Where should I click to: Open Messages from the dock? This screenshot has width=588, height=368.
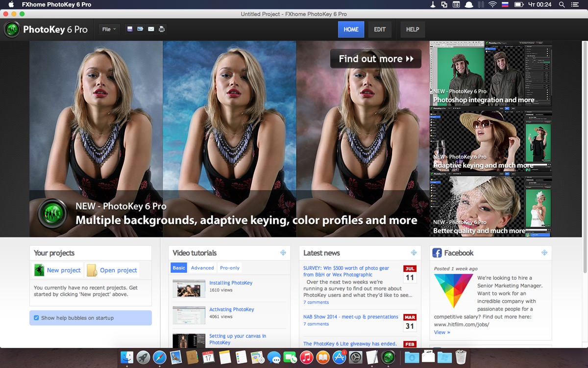click(274, 358)
